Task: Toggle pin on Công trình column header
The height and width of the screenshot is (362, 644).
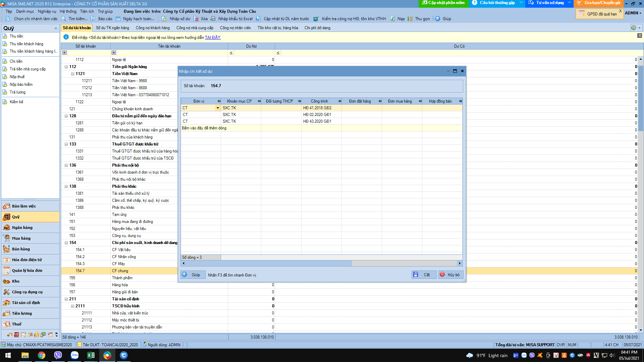Action: coord(339,101)
